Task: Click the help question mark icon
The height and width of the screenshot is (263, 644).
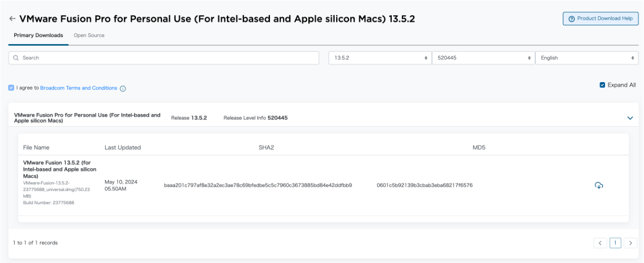Action: [x=572, y=18]
